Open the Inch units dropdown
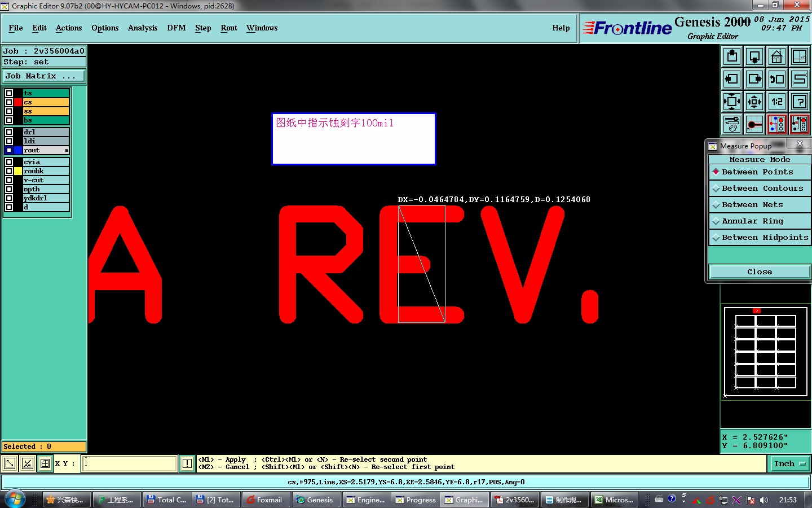 click(790, 464)
